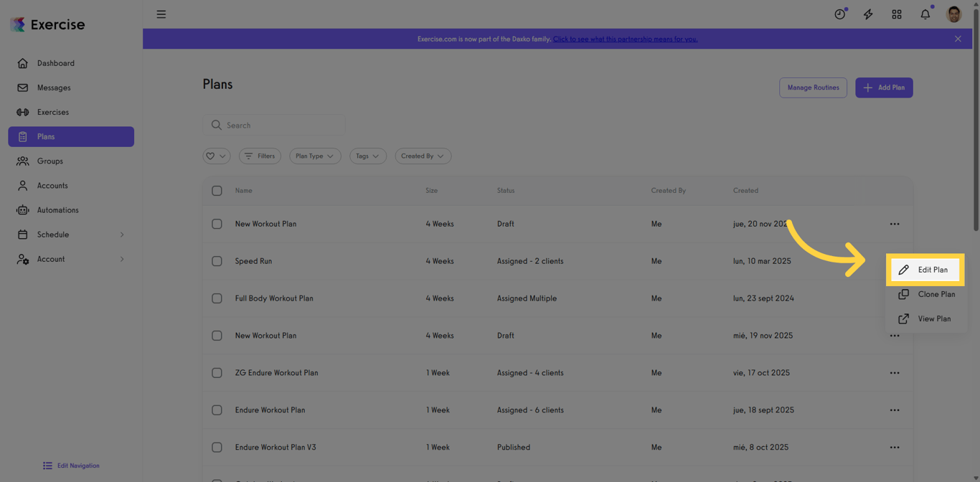Sort by the Created column header
This screenshot has width=980, height=482.
coord(745,191)
